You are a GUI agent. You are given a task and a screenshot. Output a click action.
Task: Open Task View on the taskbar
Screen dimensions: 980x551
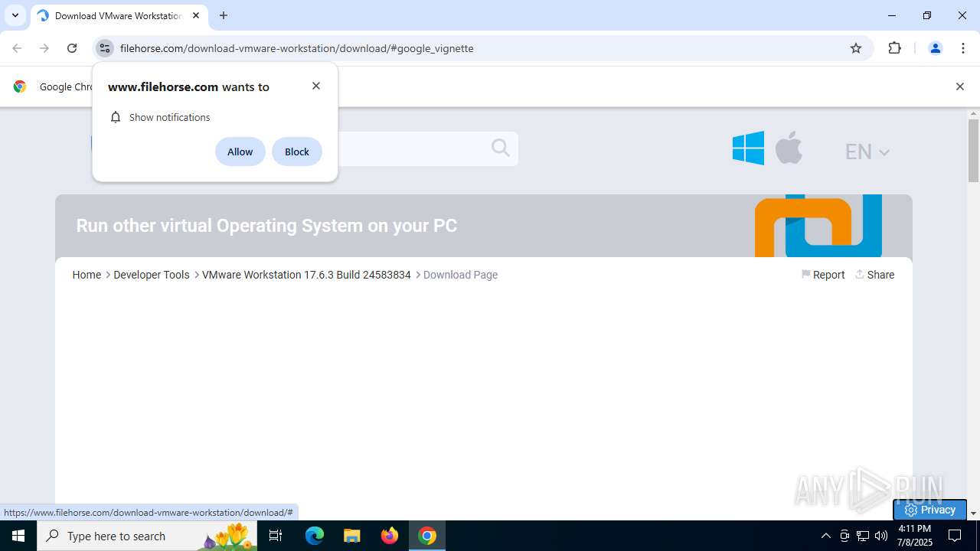[x=276, y=536]
